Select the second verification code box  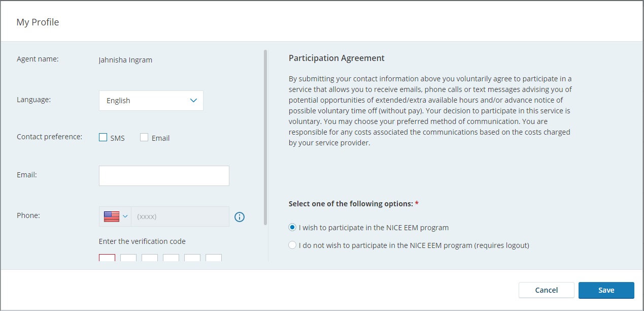128,258
